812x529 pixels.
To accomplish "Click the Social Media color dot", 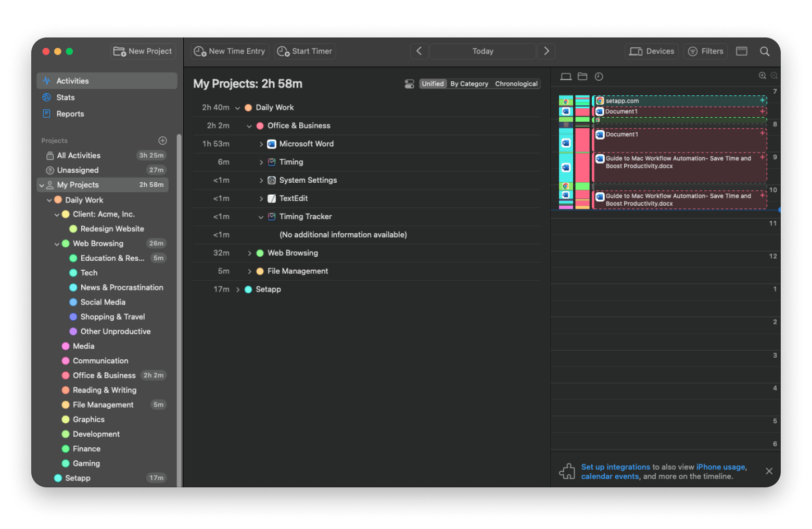I will click(x=73, y=302).
